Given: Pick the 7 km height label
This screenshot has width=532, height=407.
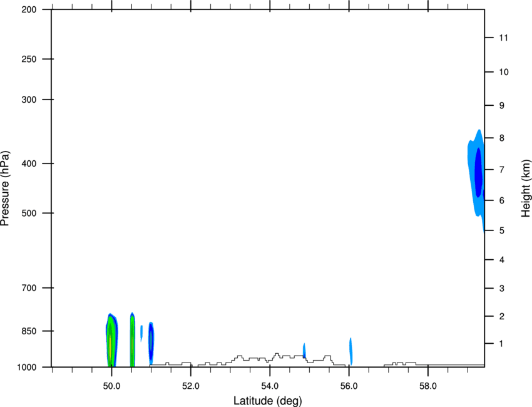Looking at the screenshot, I should tap(502, 170).
